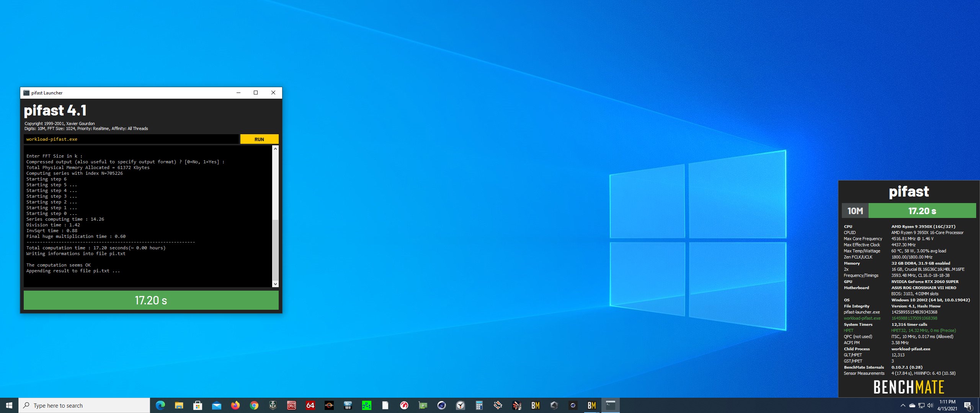Open Microsoft Edge from the taskbar
The image size is (980, 413).
[160, 405]
